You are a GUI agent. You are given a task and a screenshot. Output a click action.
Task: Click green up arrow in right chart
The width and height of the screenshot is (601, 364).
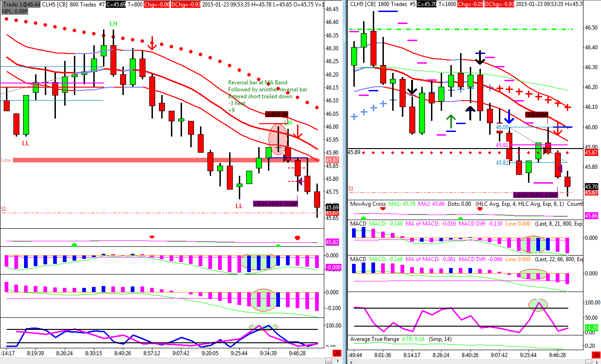450,121
